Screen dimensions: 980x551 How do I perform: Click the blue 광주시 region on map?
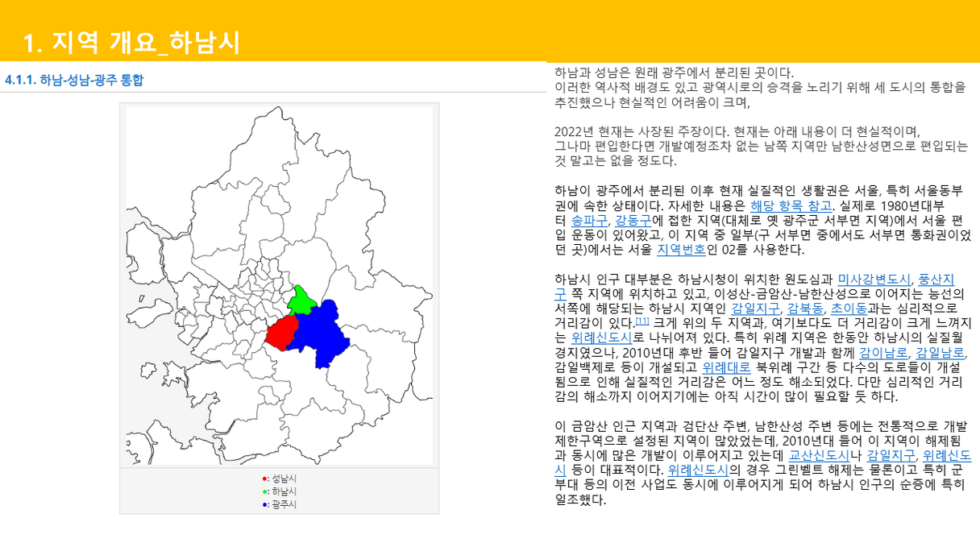pos(324,333)
